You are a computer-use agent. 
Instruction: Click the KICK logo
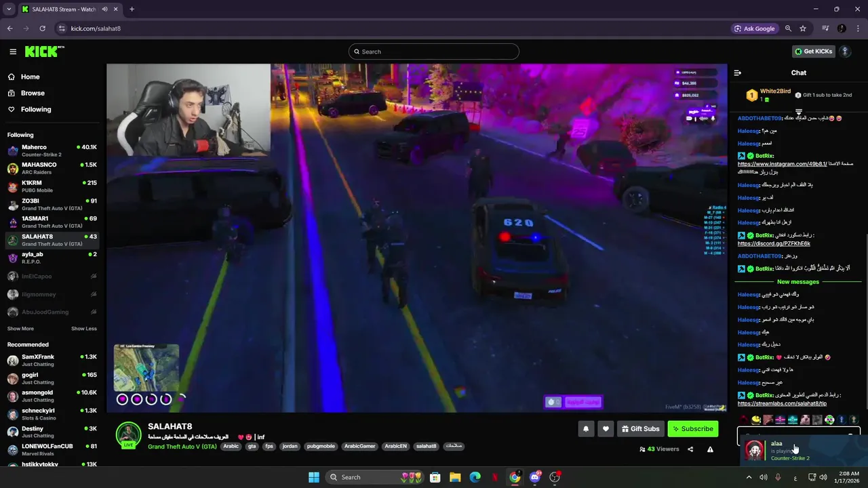(x=44, y=52)
